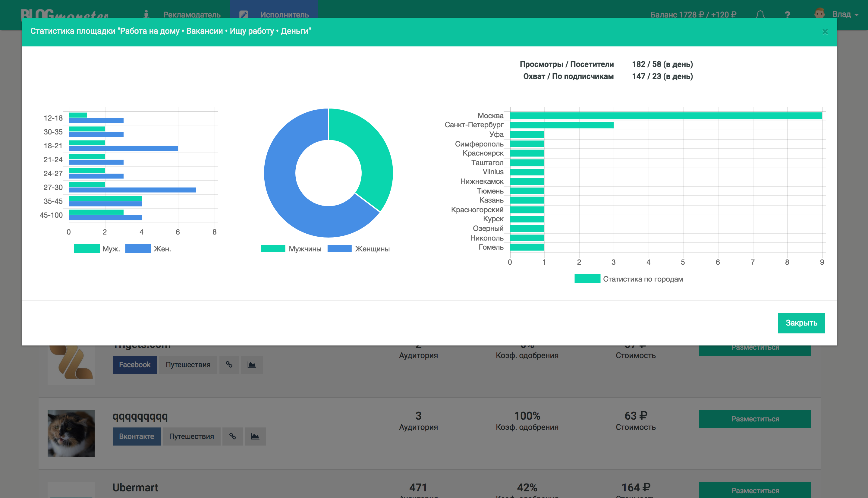Click Разместиться for Ubermart
The width and height of the screenshot is (868, 498).
(755, 490)
